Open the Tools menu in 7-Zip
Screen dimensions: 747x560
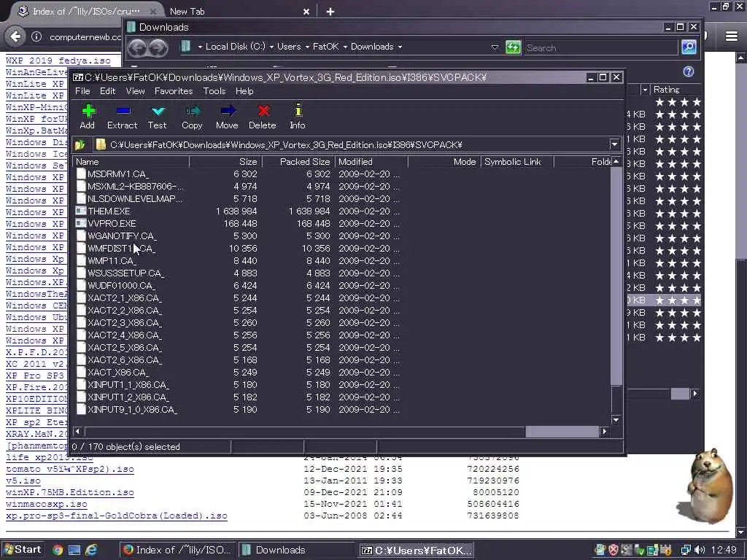coord(214,91)
